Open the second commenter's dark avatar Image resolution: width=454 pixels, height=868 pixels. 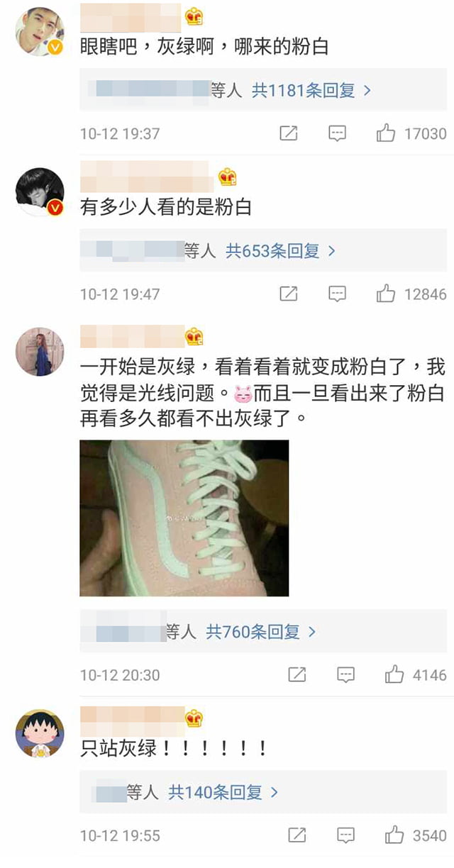click(x=40, y=192)
